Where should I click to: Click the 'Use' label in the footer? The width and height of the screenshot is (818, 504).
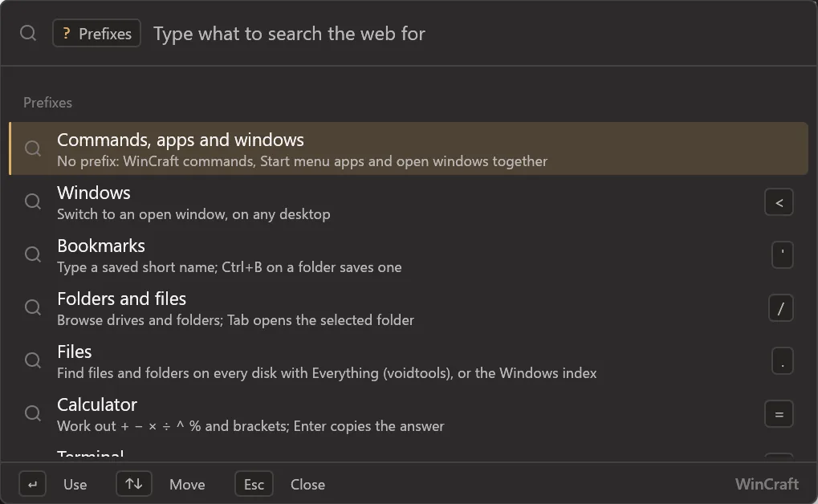pos(75,485)
